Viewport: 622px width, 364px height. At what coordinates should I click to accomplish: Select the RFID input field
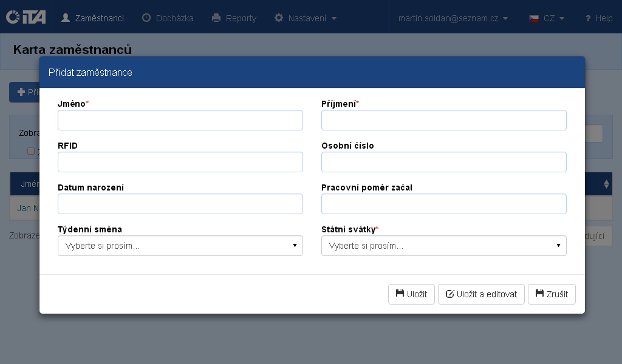coord(180,162)
